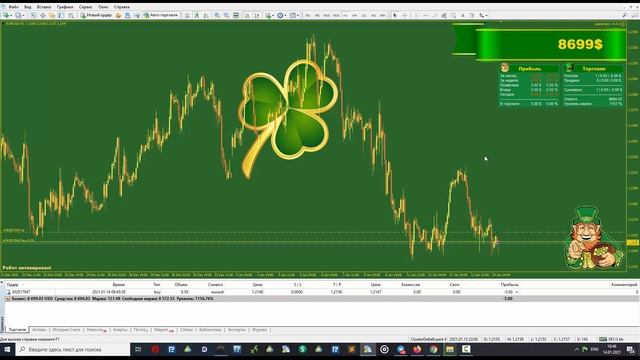Select the equidistant channel tool
Screen dimensions: 640x360
(x=444, y=15)
